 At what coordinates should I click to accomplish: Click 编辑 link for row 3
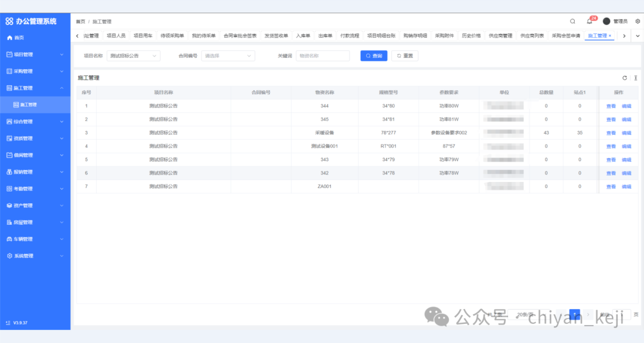coord(626,133)
